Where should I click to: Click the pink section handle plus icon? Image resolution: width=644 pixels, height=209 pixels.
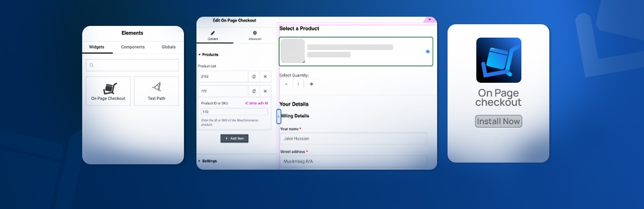pos(430,19)
